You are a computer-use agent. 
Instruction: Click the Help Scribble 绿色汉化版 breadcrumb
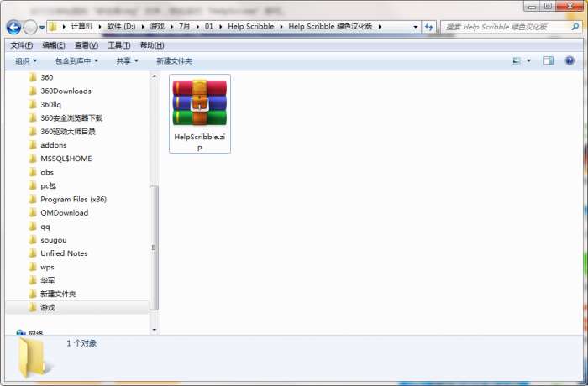[330, 26]
